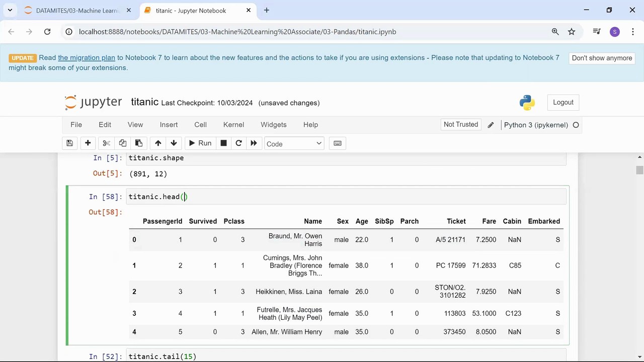Select the fare value 71.2833
Screen dimensions: 644x362
click(x=484, y=265)
